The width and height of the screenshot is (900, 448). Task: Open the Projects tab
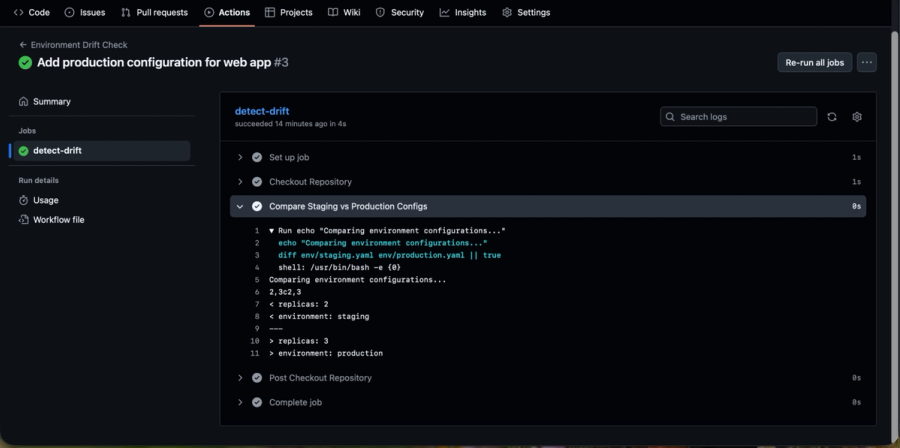pos(289,12)
